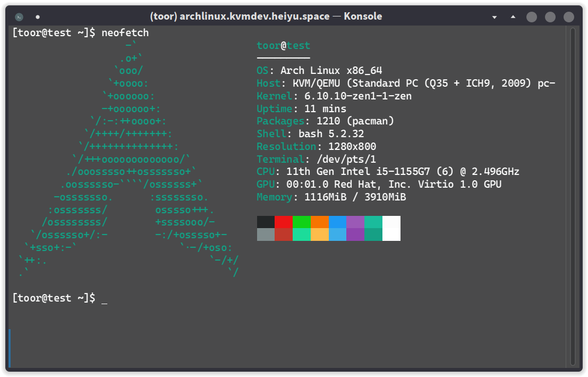Click the window title text archlinux.kvmdev.heiyu.space

tap(254, 16)
